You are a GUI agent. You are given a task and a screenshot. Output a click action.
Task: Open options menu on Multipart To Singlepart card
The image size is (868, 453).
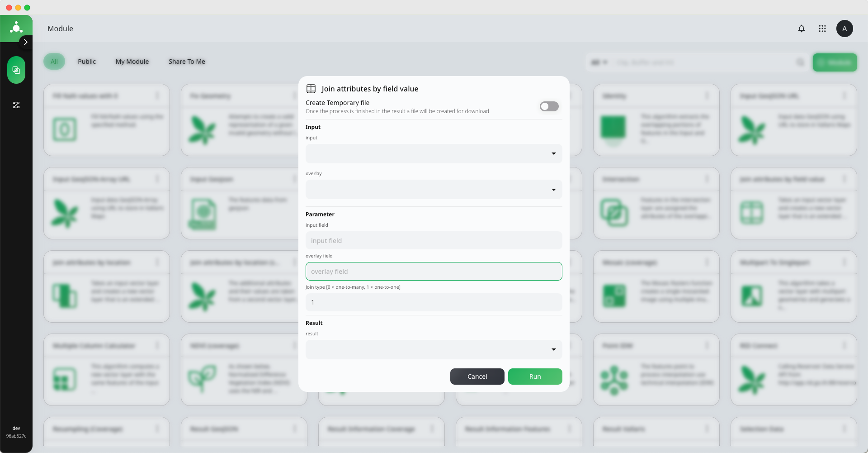click(844, 262)
